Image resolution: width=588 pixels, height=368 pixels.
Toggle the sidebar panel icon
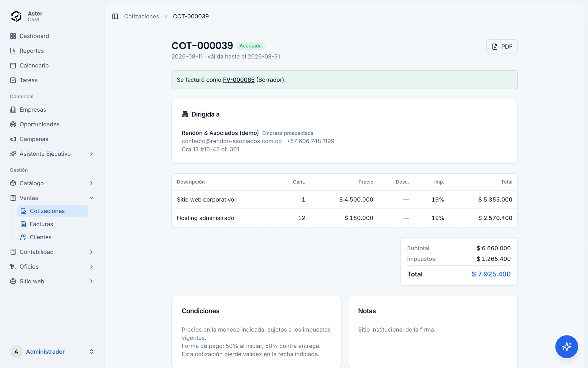pos(115,16)
